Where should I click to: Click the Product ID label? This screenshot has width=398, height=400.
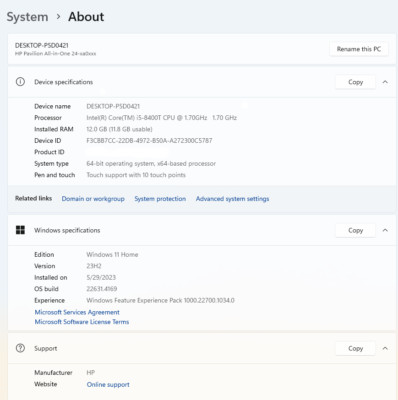(x=49, y=152)
